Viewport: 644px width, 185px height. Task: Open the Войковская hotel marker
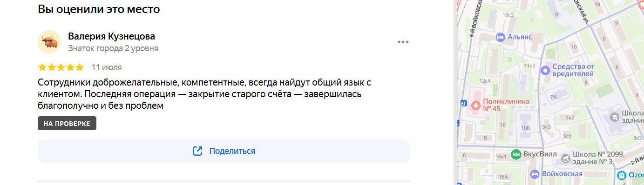coord(535,174)
